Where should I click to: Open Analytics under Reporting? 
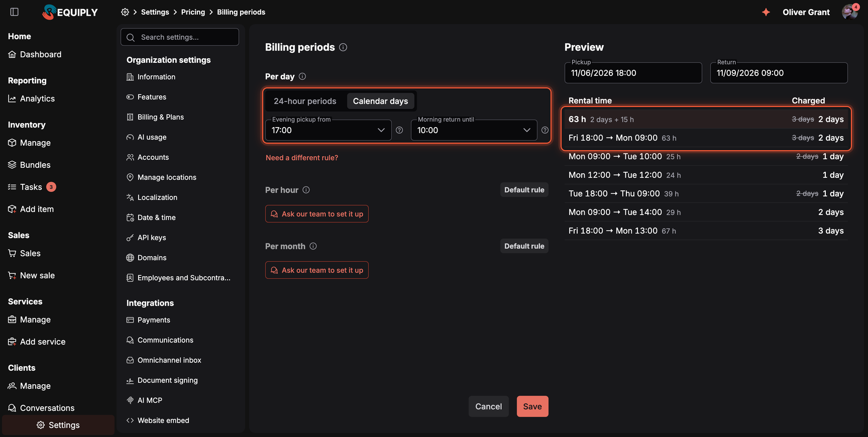32,98
